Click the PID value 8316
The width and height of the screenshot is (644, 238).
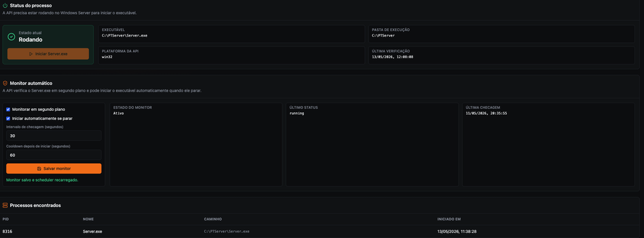[7, 232]
